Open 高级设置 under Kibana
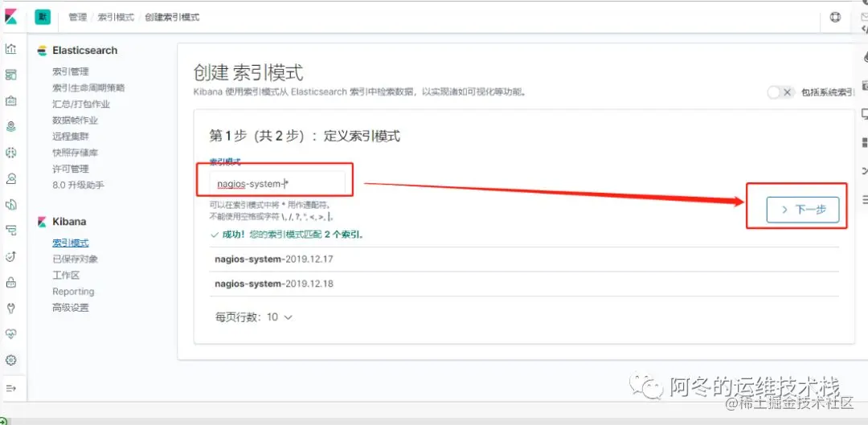Screen dimensions: 868x425 coord(70,308)
